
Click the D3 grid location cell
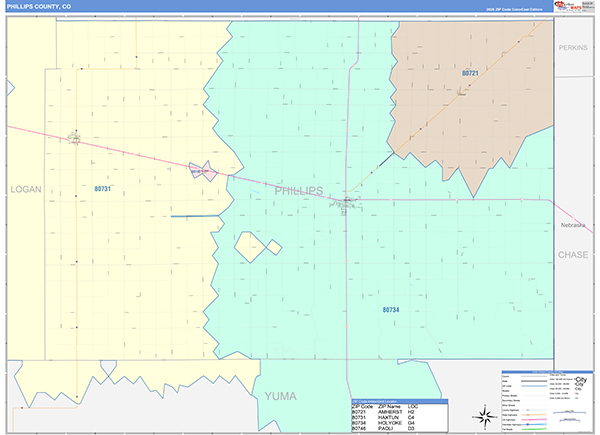(411, 428)
